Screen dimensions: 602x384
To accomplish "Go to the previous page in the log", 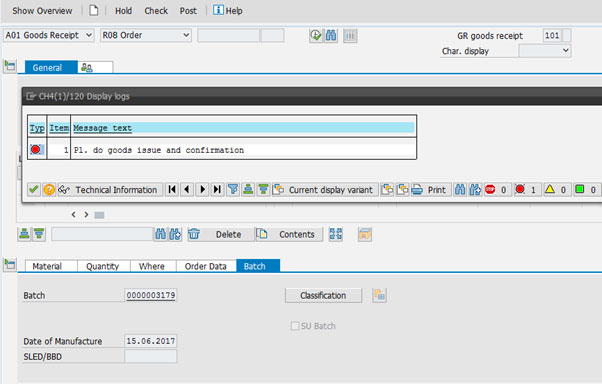I will [x=187, y=189].
